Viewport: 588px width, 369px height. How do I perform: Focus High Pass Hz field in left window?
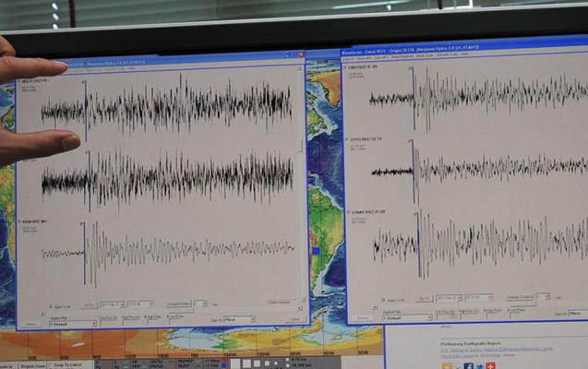click(131, 322)
